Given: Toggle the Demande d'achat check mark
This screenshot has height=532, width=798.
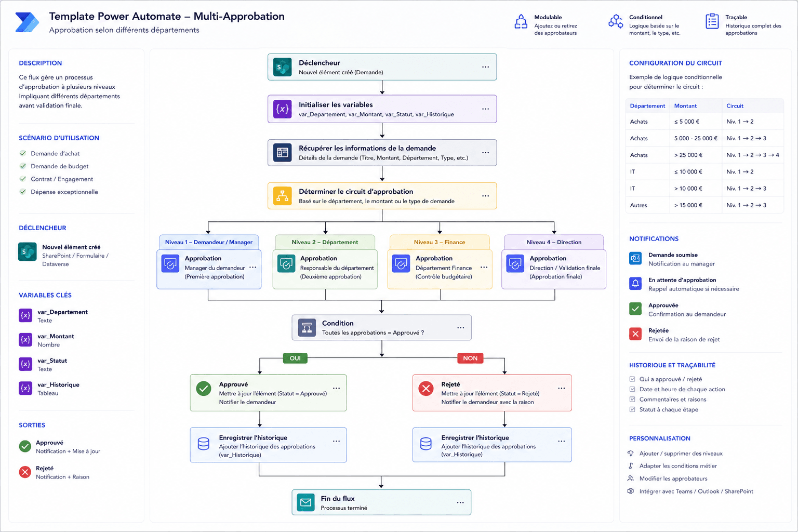Looking at the screenshot, I should pos(23,153).
